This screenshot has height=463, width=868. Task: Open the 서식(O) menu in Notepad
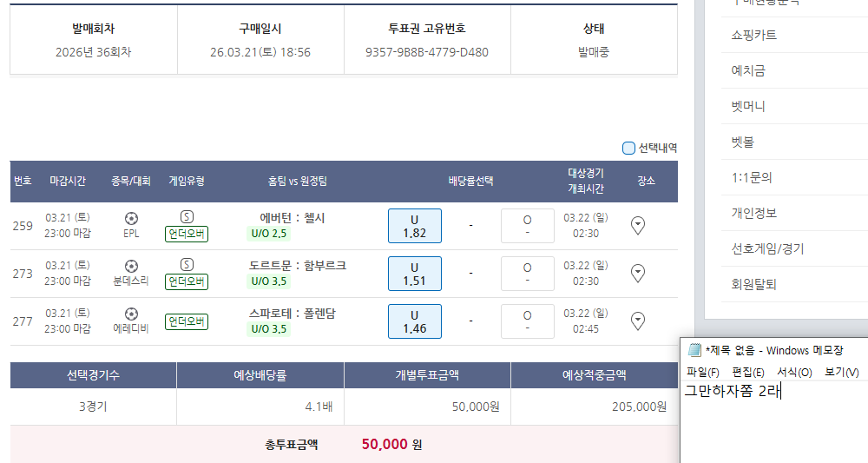[x=794, y=372]
